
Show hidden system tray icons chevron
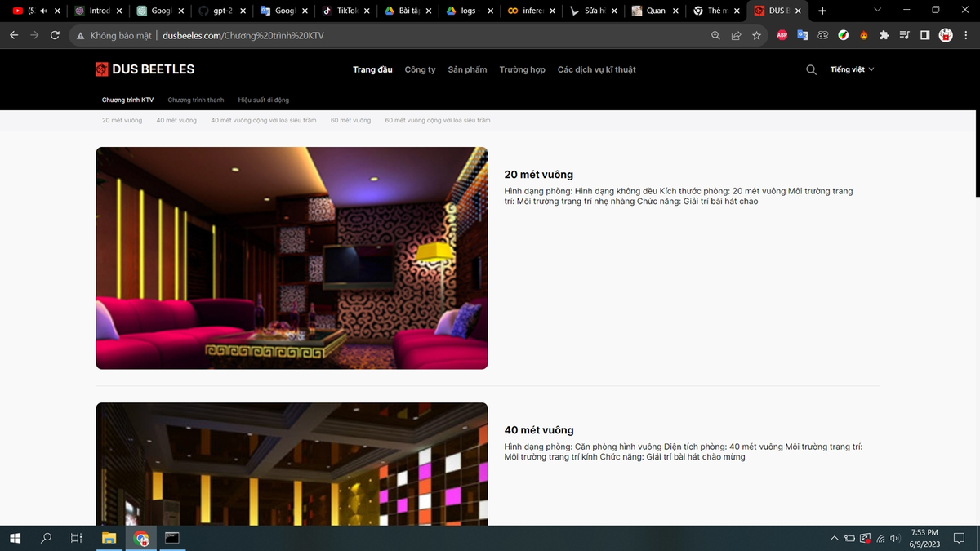834,539
